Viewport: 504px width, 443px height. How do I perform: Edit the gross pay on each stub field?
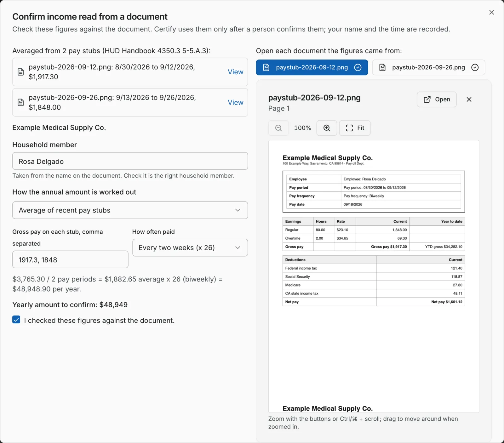[70, 259]
